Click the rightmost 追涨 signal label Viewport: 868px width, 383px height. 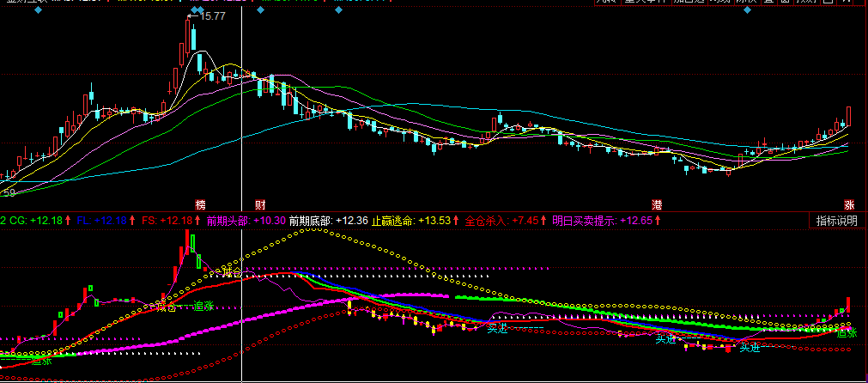point(847,332)
